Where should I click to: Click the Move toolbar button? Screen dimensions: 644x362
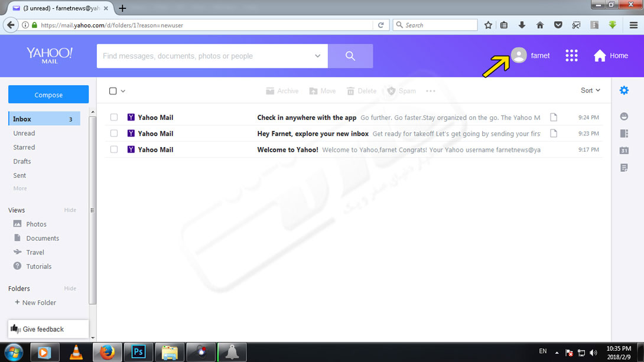tap(323, 91)
